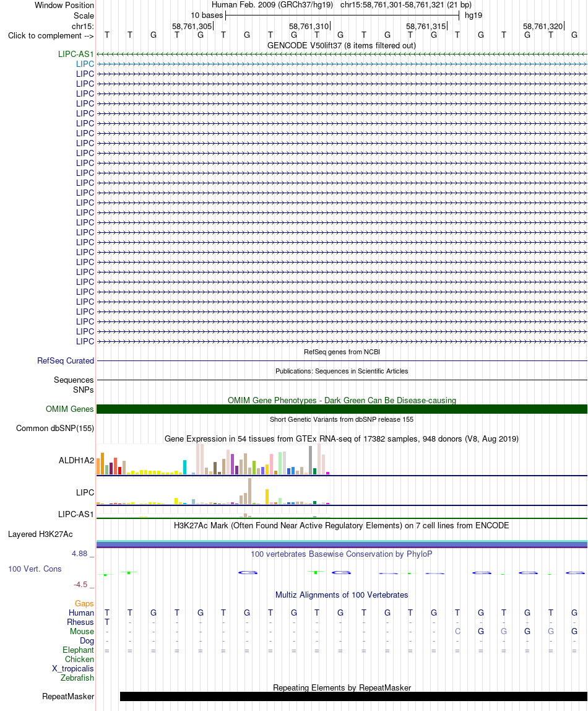This screenshot has height=711, width=588.
Task: Click the dark green OMIM Genes bar
Action: [342, 409]
